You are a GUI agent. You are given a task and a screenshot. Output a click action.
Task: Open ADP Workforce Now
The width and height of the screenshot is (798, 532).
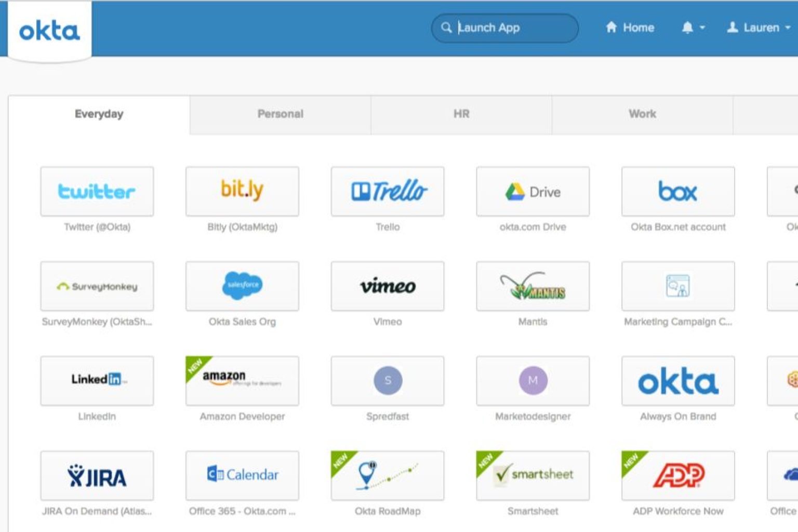tap(678, 475)
